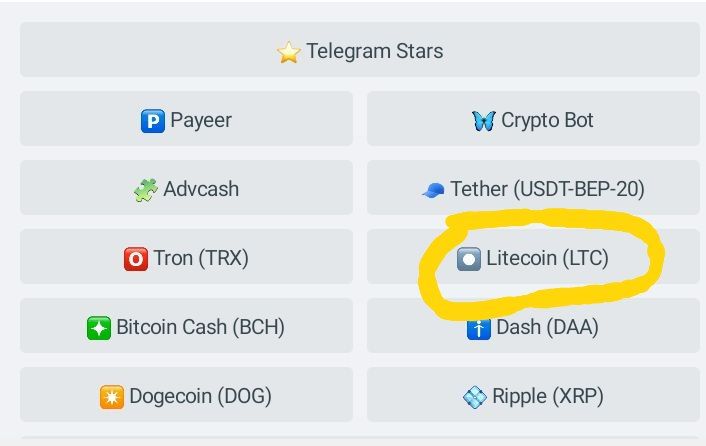This screenshot has height=446, width=706.
Task: Click the orange Dogecoin icon
Action: (112, 396)
